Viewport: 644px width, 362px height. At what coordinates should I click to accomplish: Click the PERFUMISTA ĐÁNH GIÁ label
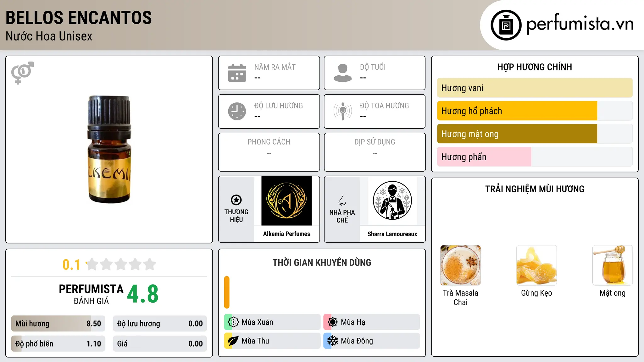pos(91,294)
